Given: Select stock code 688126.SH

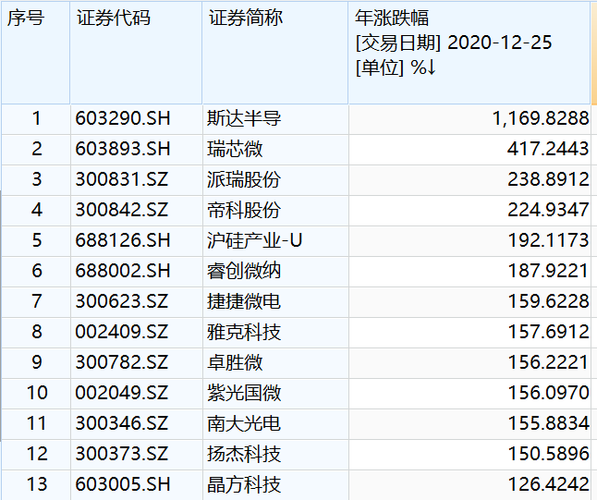Looking at the screenshot, I should (123, 240).
